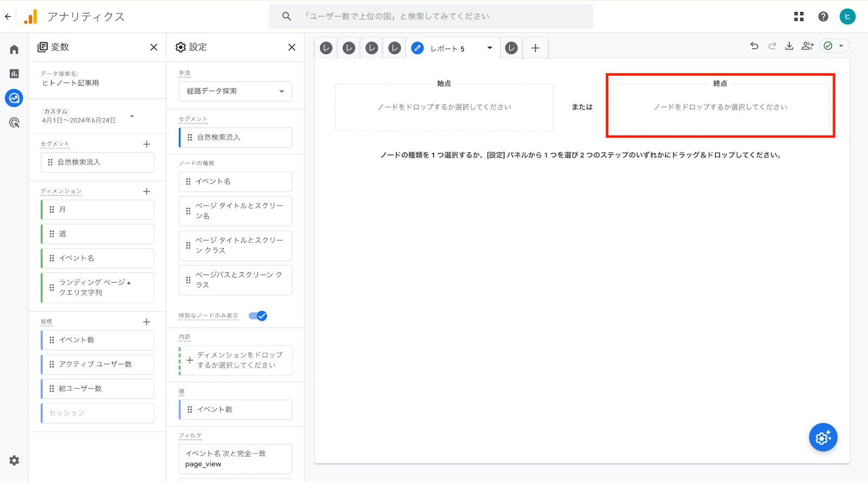Open the Google Analytics logo
868x482 pixels.
31,17
